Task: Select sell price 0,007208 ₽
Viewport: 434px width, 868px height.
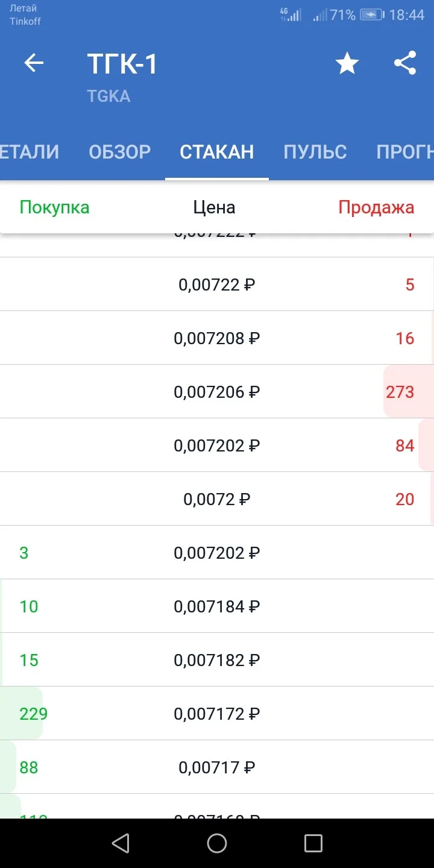Action: (217, 338)
